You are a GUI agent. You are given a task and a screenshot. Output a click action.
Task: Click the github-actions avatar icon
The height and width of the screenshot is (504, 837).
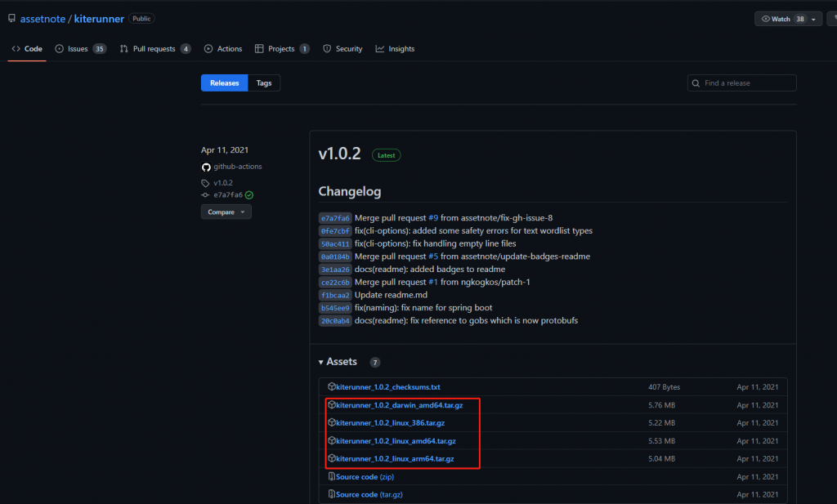coord(206,167)
